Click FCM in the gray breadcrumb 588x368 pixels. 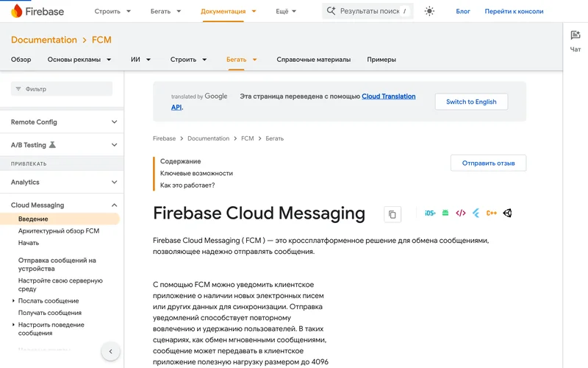coord(248,138)
